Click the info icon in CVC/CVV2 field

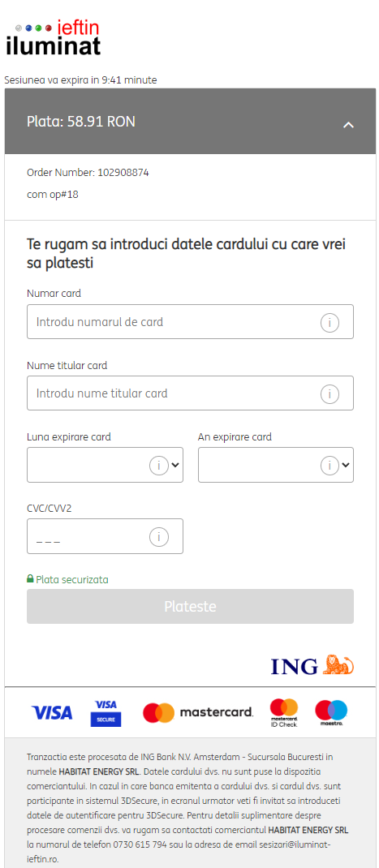(158, 536)
